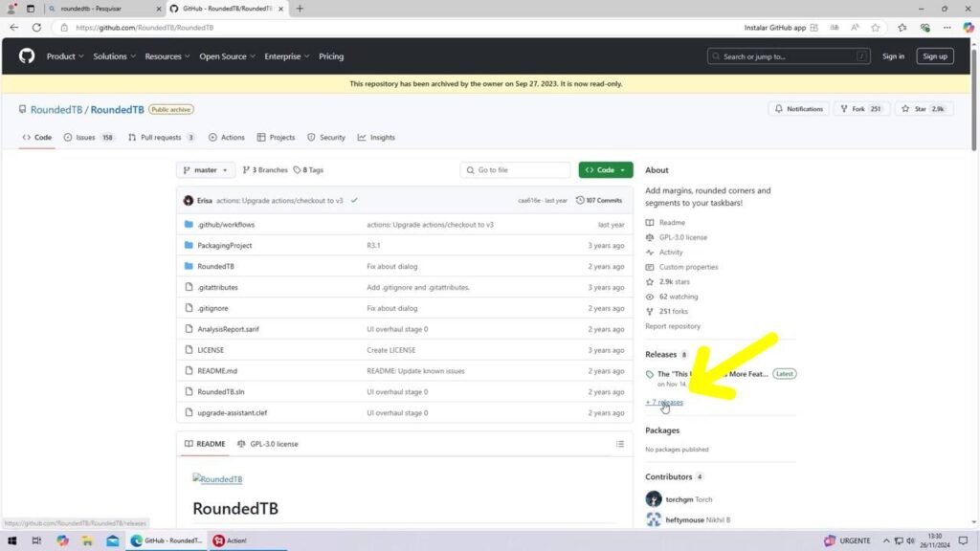Expand the Solutions menu
The image size is (980, 551).
coord(115,56)
